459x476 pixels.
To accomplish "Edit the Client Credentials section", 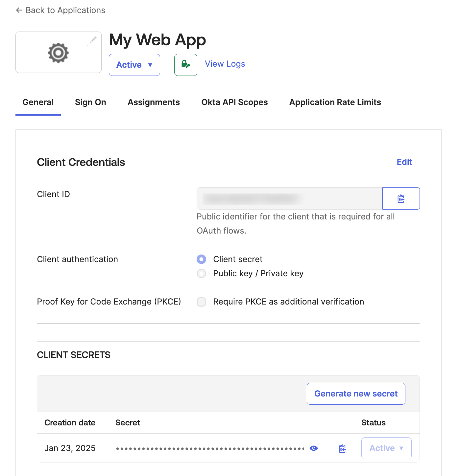I will (x=404, y=162).
